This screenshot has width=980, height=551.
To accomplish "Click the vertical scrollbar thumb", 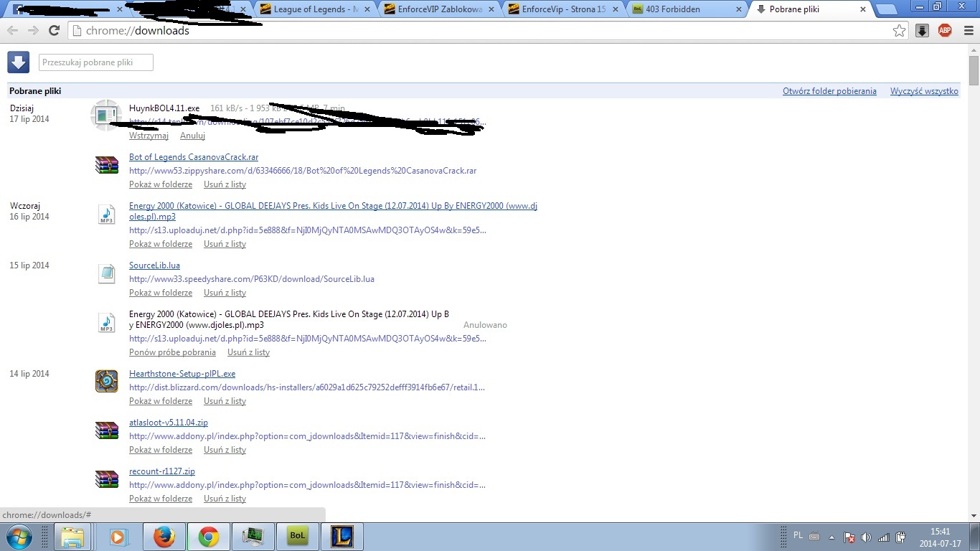I will 974,70.
